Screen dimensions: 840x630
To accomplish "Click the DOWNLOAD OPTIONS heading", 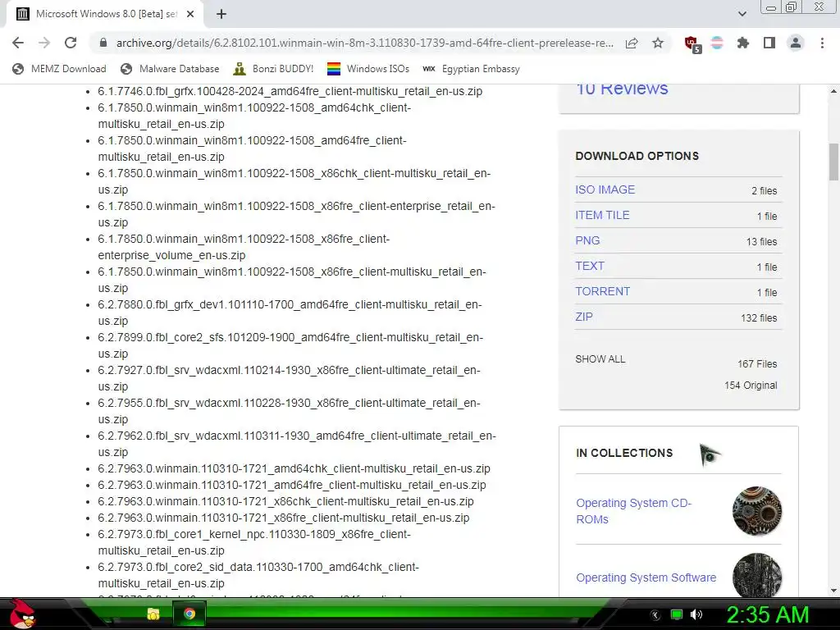I will point(637,156).
